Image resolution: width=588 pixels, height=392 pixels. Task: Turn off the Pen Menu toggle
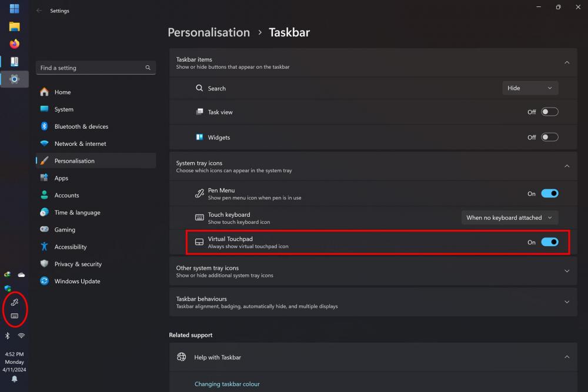pos(549,193)
